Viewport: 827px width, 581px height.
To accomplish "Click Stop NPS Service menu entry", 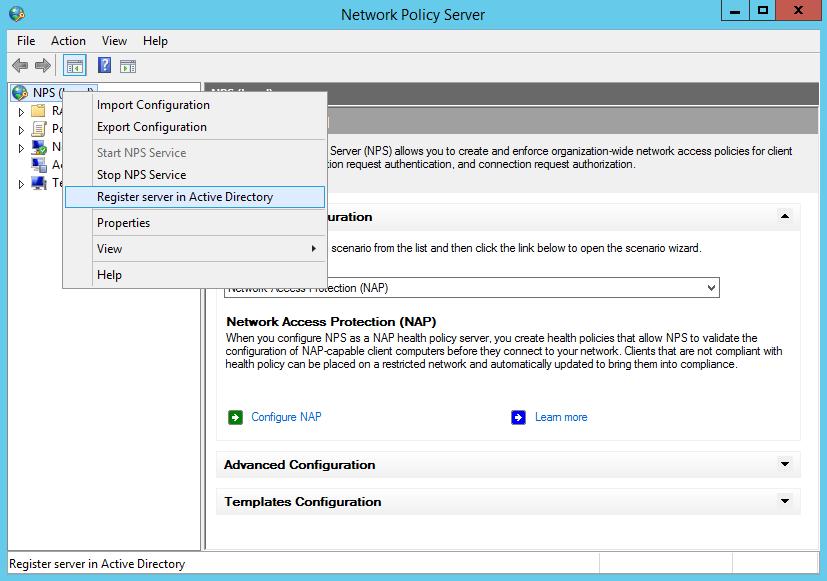I will (x=141, y=175).
